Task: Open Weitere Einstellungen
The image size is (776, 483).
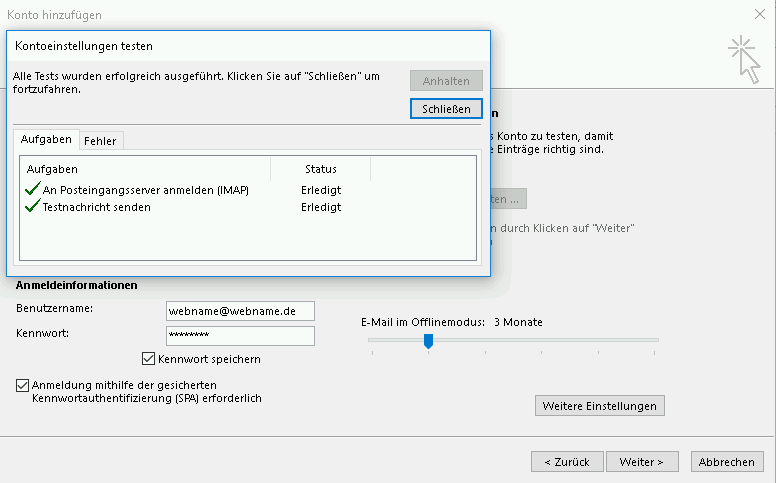Action: [x=599, y=406]
